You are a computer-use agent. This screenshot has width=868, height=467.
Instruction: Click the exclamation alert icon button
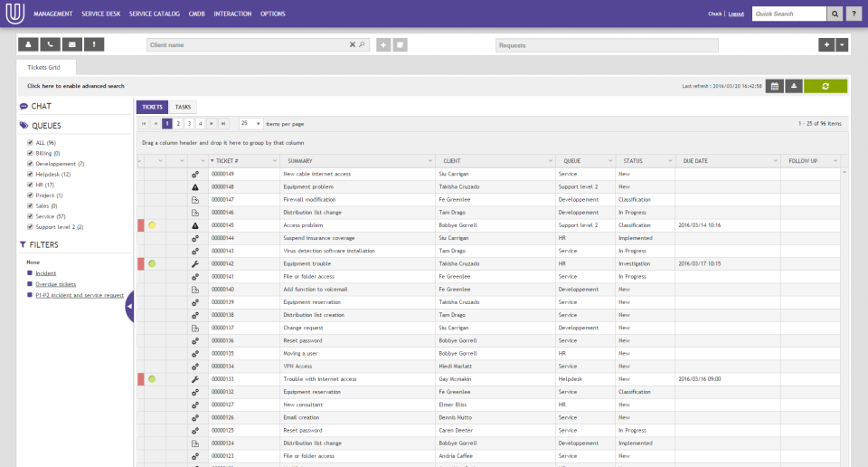94,44
